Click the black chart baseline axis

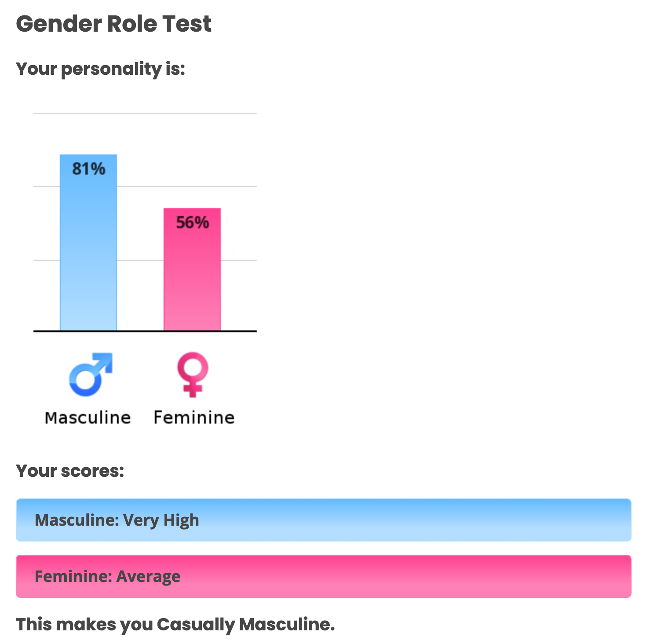point(145,331)
